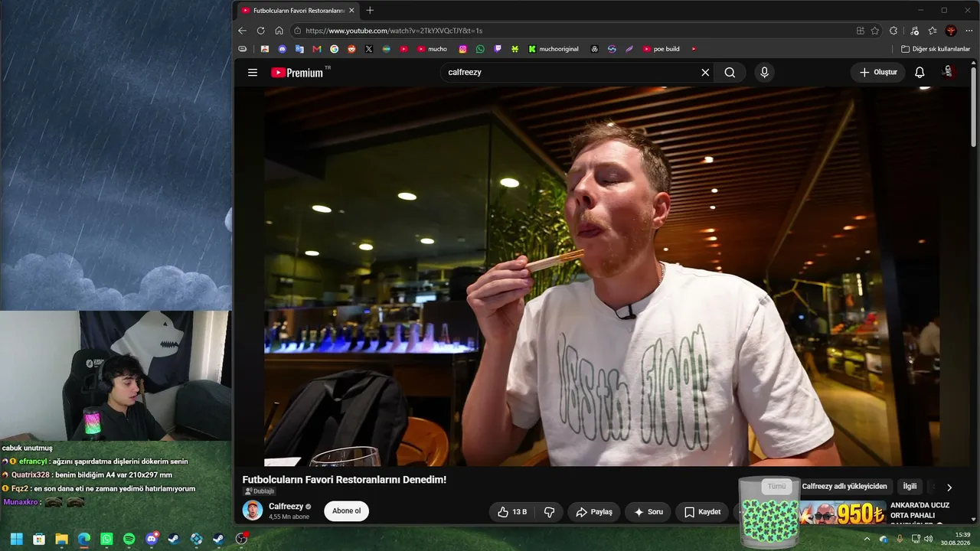Open the YouTube guide hamburger menu
Image resolution: width=980 pixels, height=551 pixels.
pos(253,73)
